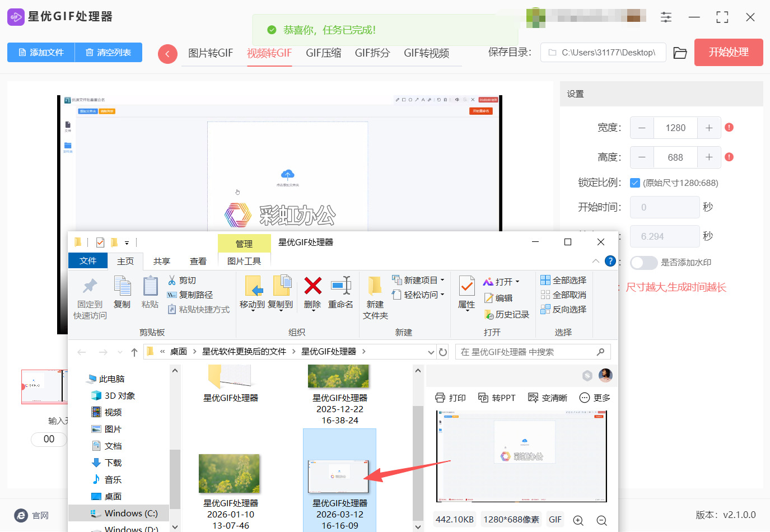The image size is (770, 532).
Task: Click the 保存目录 path field
Action: pyautogui.click(x=603, y=53)
